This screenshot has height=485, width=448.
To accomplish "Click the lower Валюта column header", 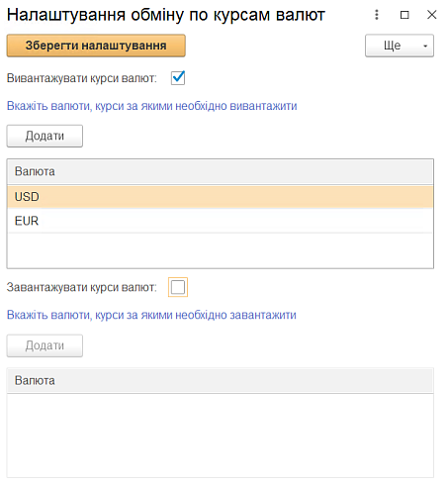I will tap(221, 381).
